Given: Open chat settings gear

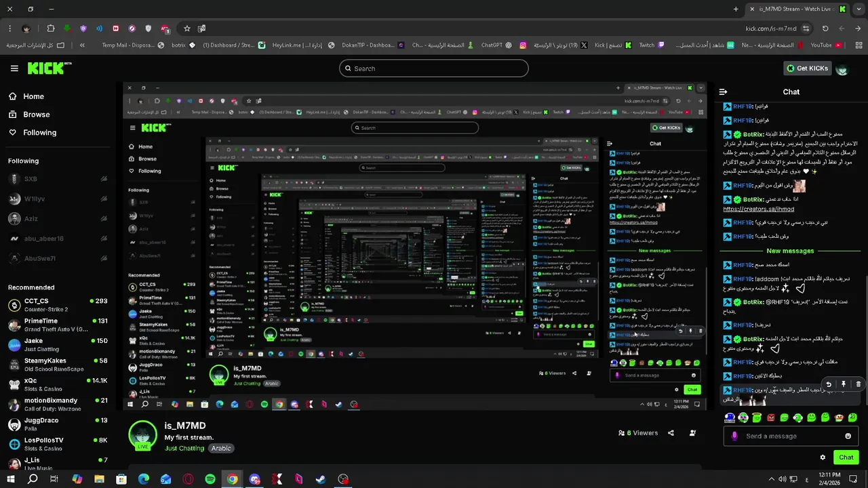Looking at the screenshot, I should point(823,457).
